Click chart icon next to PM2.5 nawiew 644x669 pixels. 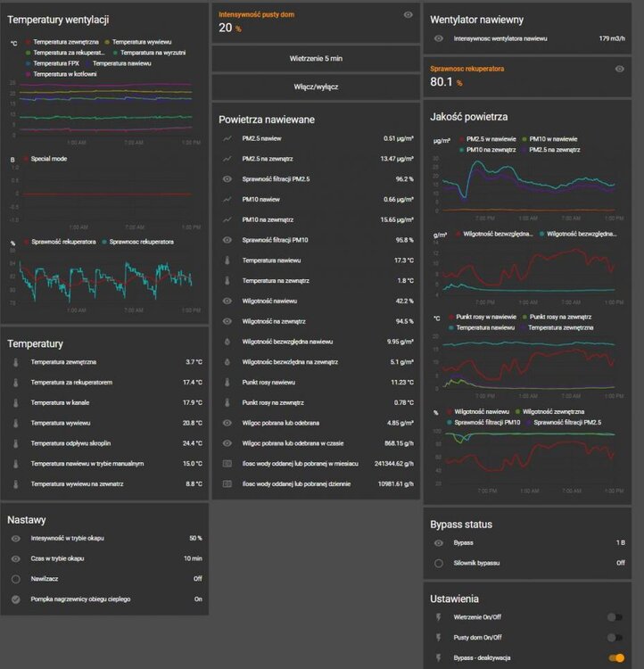click(227, 138)
